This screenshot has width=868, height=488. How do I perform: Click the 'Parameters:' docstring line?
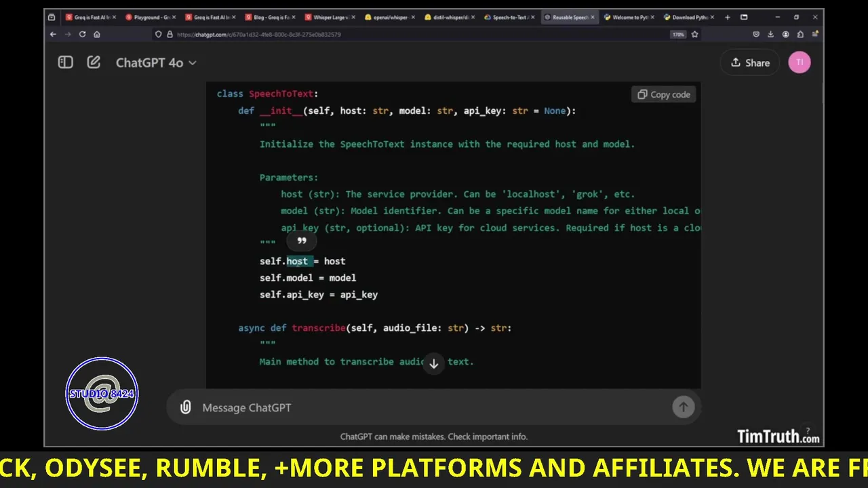(x=289, y=178)
